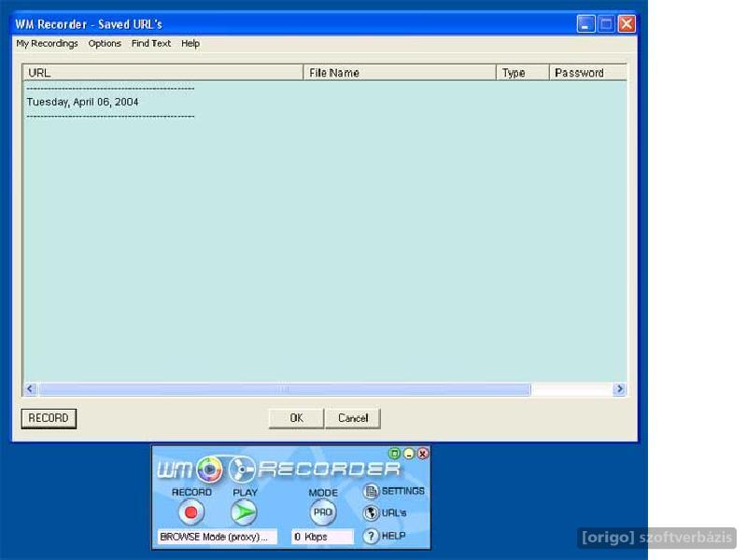Toggle the PRO mode button

pyautogui.click(x=322, y=512)
